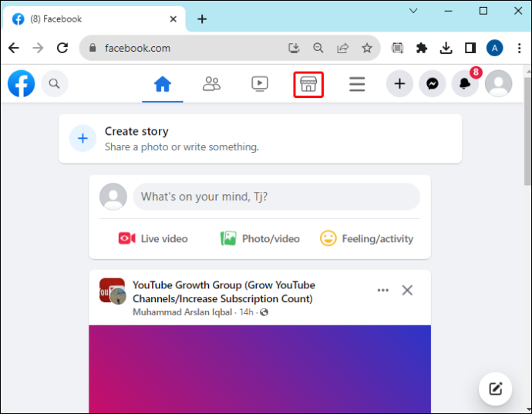
Task: Click the install app icon in address bar
Action: coord(294,49)
